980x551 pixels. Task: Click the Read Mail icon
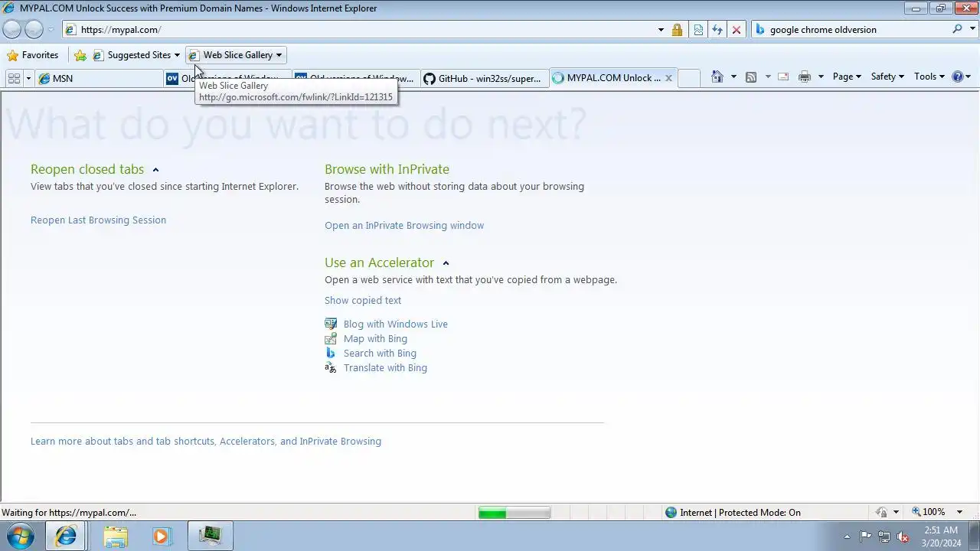tap(783, 77)
